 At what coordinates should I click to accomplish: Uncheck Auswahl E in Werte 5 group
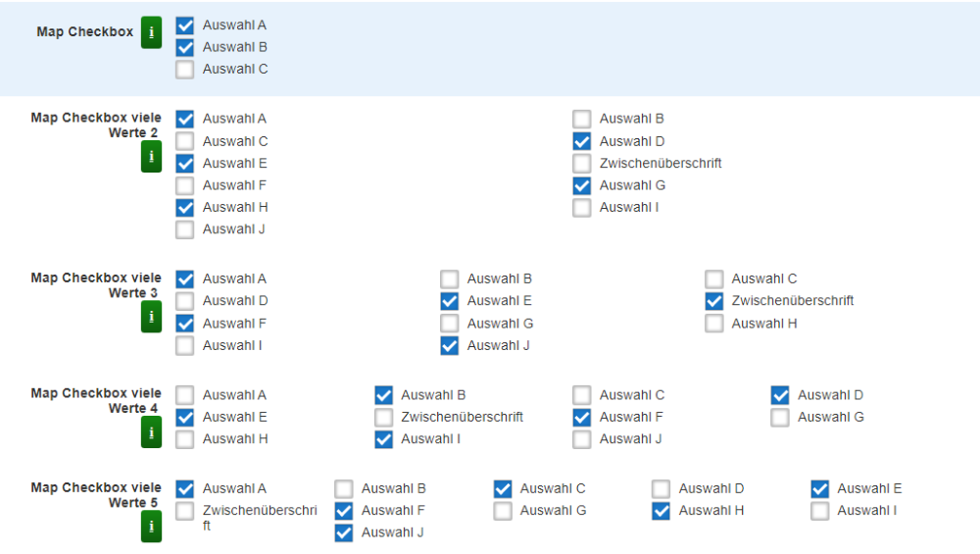coord(820,488)
